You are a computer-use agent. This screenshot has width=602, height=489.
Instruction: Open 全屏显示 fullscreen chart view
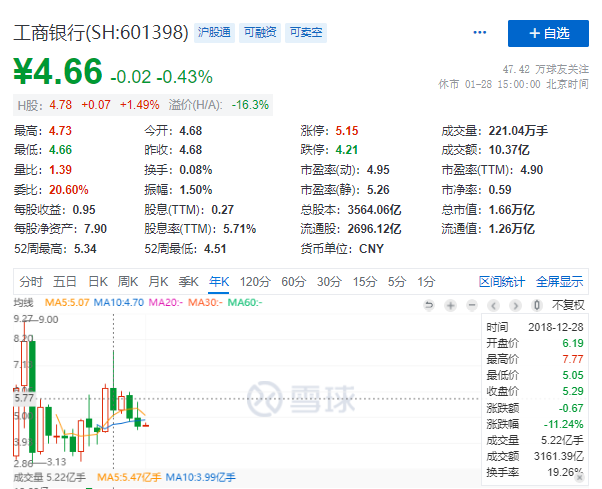click(559, 282)
